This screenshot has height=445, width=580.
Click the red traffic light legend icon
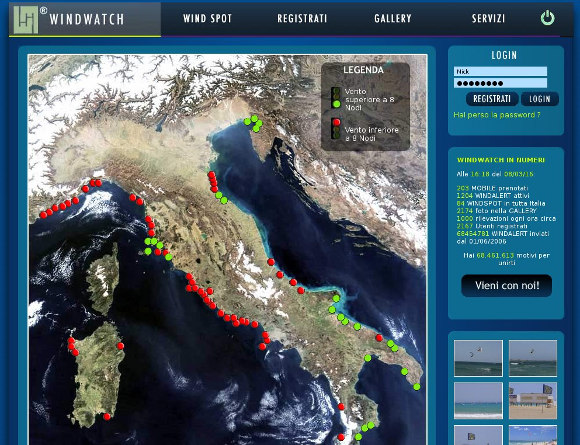click(x=336, y=129)
